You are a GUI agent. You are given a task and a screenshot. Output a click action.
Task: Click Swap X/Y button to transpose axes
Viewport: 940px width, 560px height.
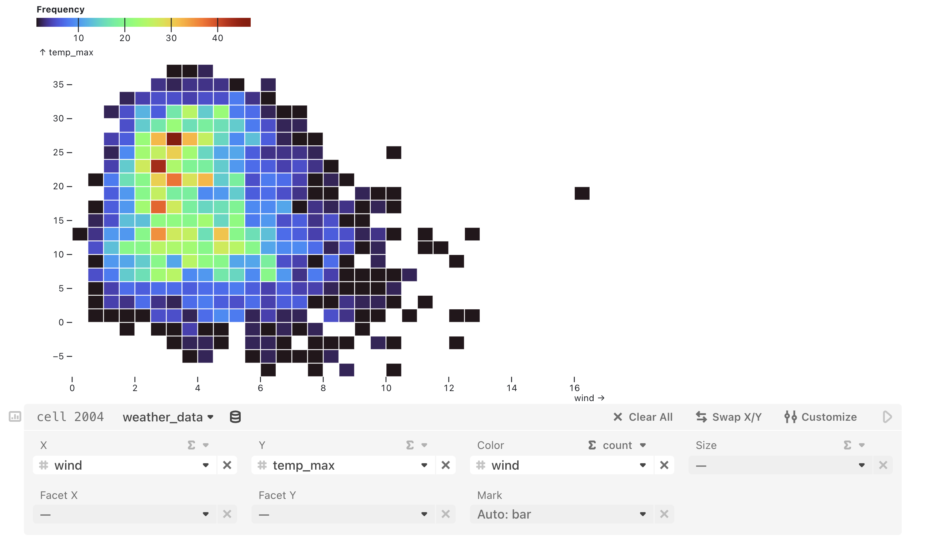pos(729,417)
